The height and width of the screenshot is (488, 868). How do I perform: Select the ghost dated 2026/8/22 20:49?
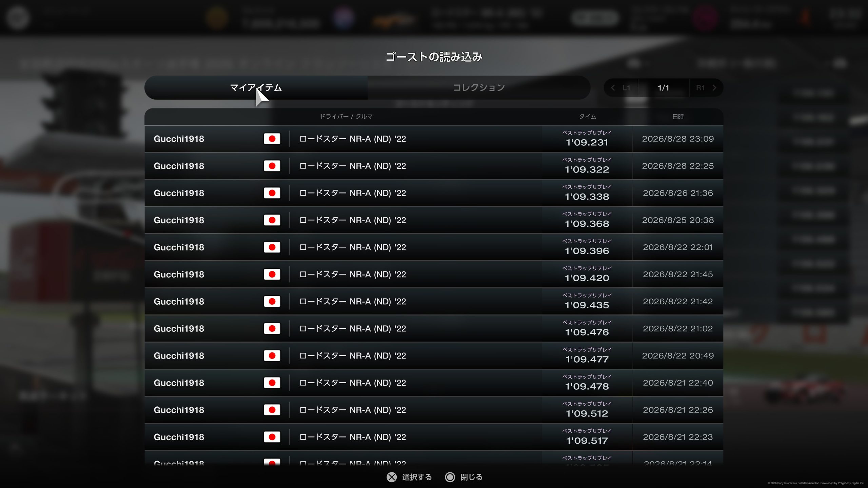point(434,355)
